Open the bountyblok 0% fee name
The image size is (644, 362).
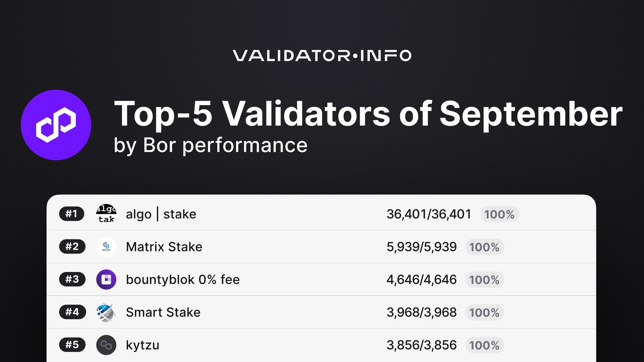pyautogui.click(x=182, y=280)
